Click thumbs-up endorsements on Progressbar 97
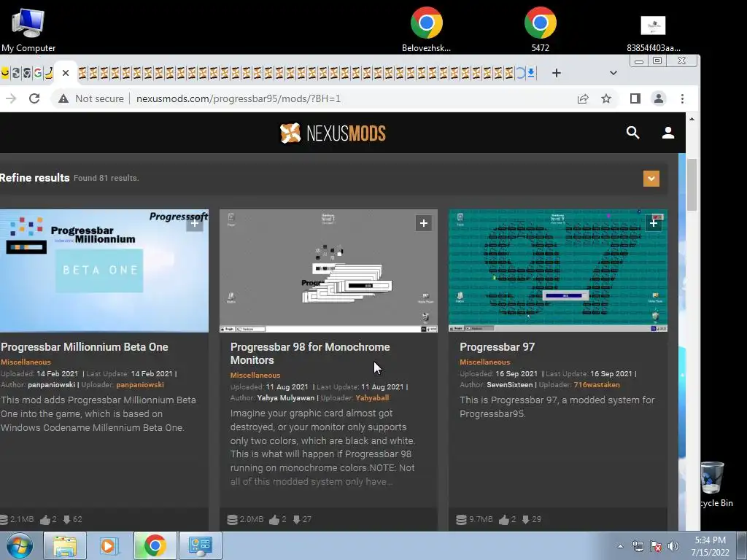The width and height of the screenshot is (747, 560). [x=504, y=519]
